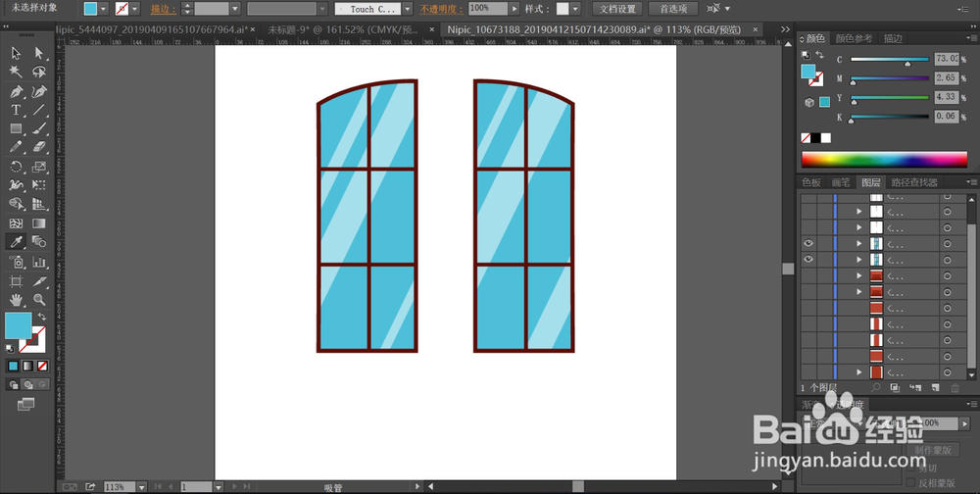Choose the Lasso tool
Viewport: 980px width, 494px height.
pos(39,72)
